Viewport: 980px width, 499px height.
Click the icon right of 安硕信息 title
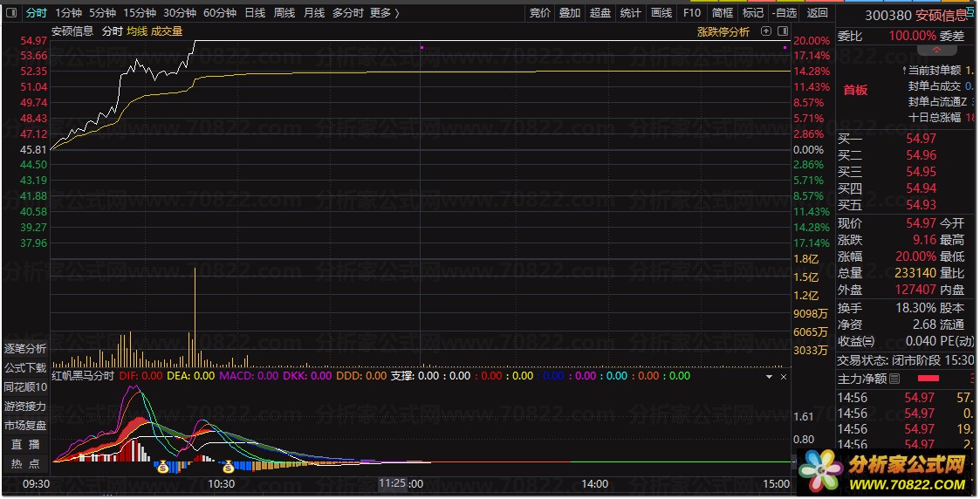point(972,13)
